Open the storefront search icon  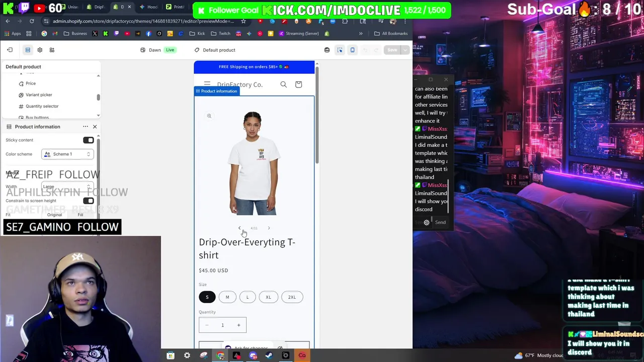coord(284,84)
